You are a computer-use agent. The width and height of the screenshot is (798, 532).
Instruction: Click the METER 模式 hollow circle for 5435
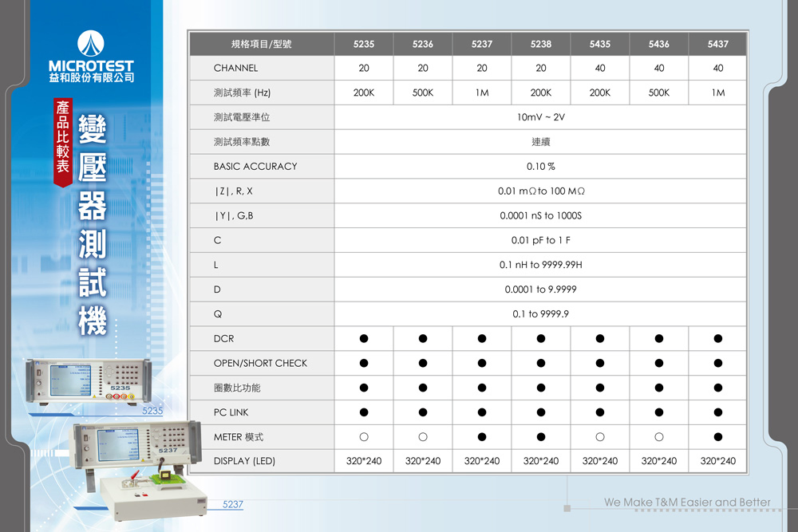pyautogui.click(x=600, y=437)
